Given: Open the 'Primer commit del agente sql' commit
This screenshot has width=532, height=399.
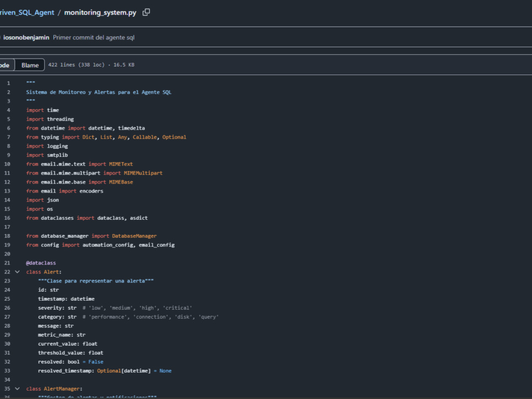Looking at the screenshot, I should tap(94, 37).
